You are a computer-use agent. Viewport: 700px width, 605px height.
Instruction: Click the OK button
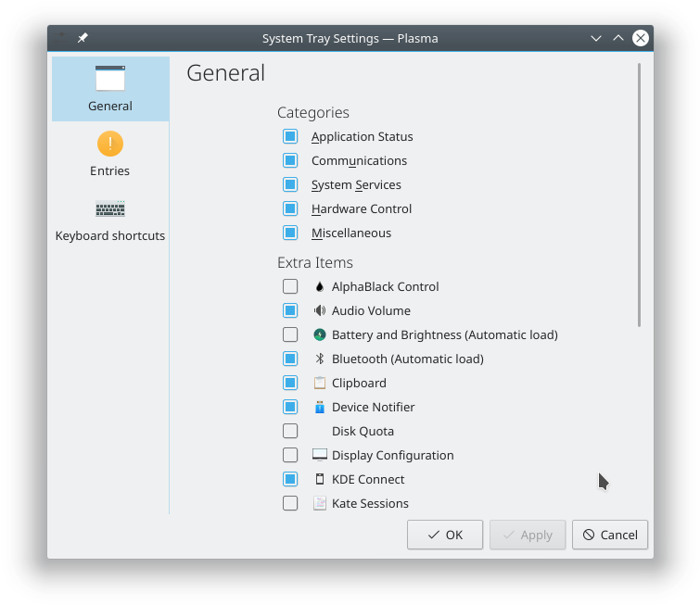[x=445, y=535]
